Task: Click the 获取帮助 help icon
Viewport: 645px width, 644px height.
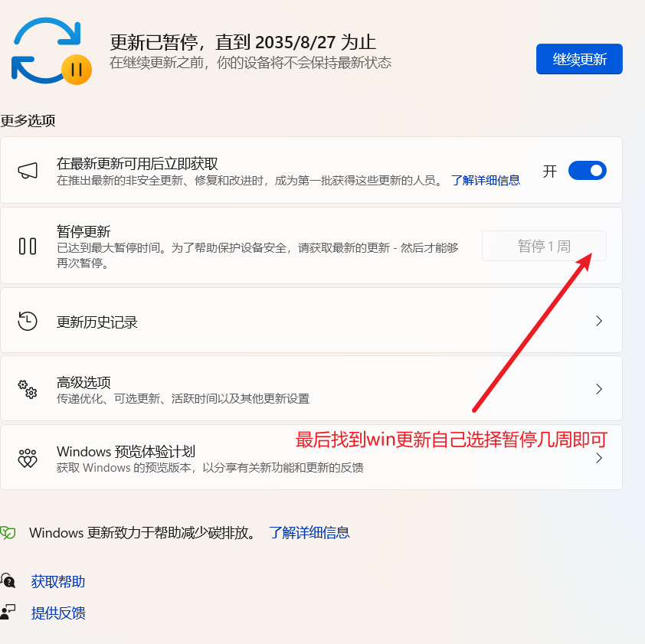Action: [8, 581]
